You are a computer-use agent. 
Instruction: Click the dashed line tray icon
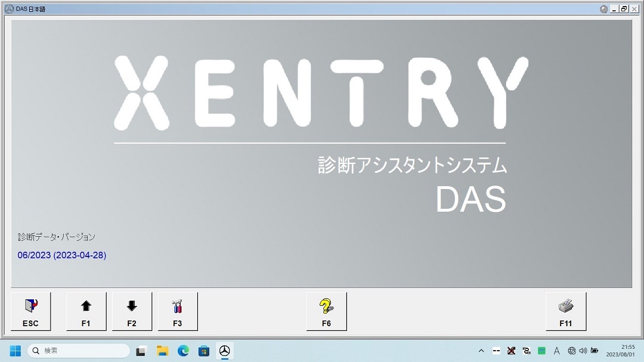point(496,351)
